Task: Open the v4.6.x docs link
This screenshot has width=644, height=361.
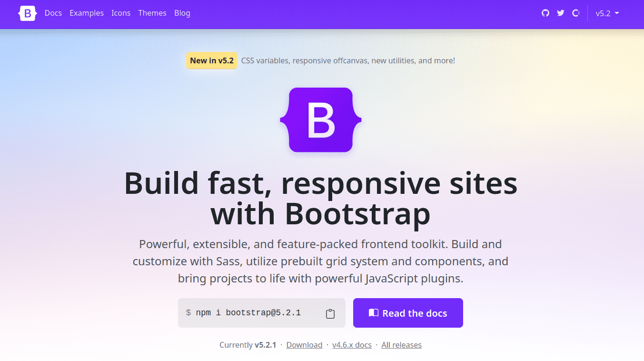Action: (352, 345)
